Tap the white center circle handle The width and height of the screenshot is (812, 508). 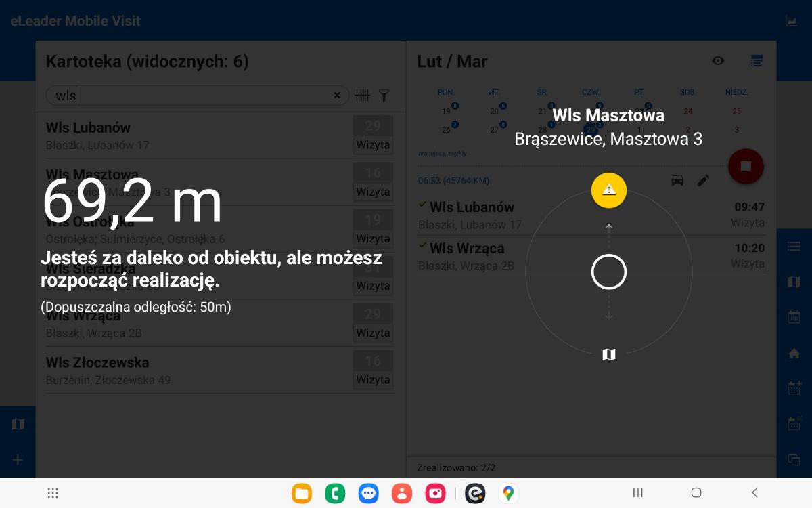609,272
